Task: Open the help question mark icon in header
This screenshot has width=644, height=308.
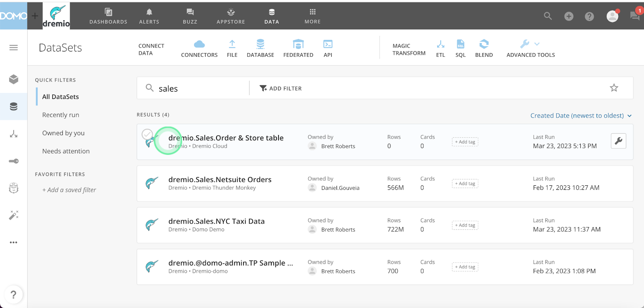Action: coord(589,16)
